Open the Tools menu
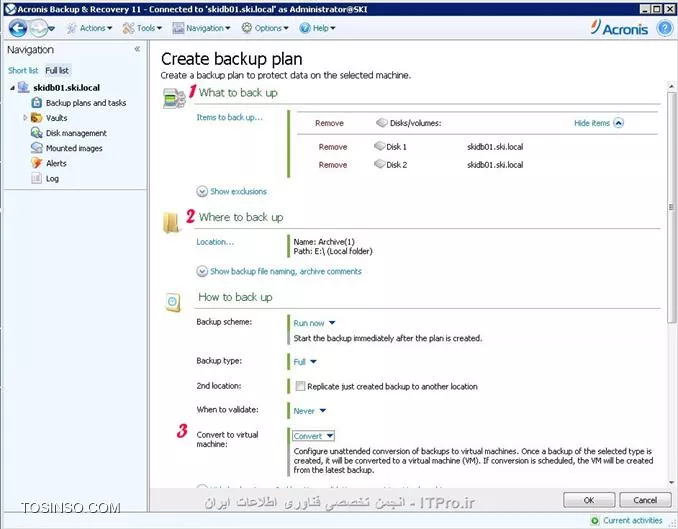Viewport: 678px width, 529px height. click(142, 28)
